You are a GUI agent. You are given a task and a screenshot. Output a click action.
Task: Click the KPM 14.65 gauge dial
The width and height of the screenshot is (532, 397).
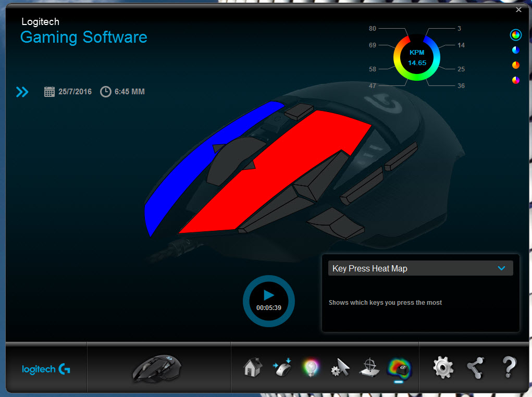coord(417,58)
